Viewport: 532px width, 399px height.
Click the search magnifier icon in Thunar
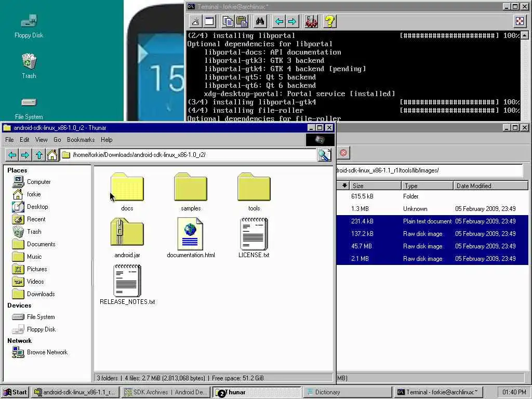[x=325, y=155]
